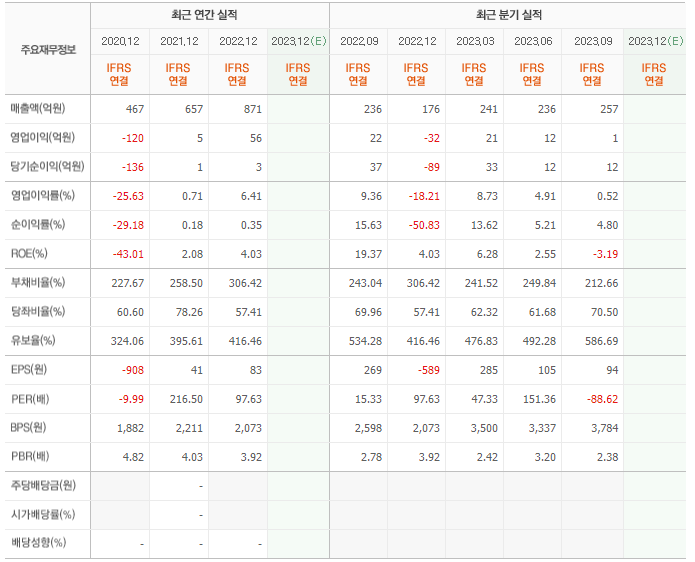Select the PER(배) row label
695x562 pixels.
[x=30, y=399]
